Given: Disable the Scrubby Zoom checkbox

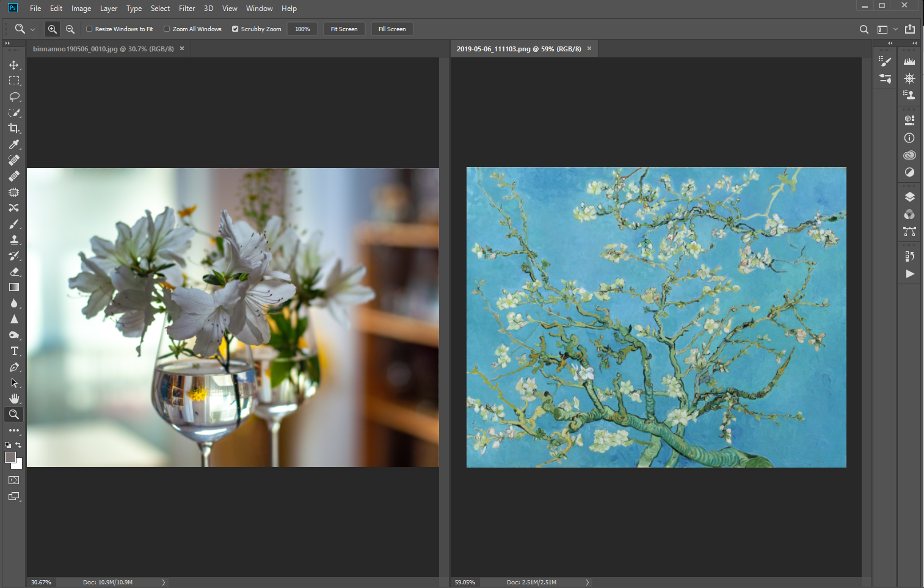Looking at the screenshot, I should [235, 29].
